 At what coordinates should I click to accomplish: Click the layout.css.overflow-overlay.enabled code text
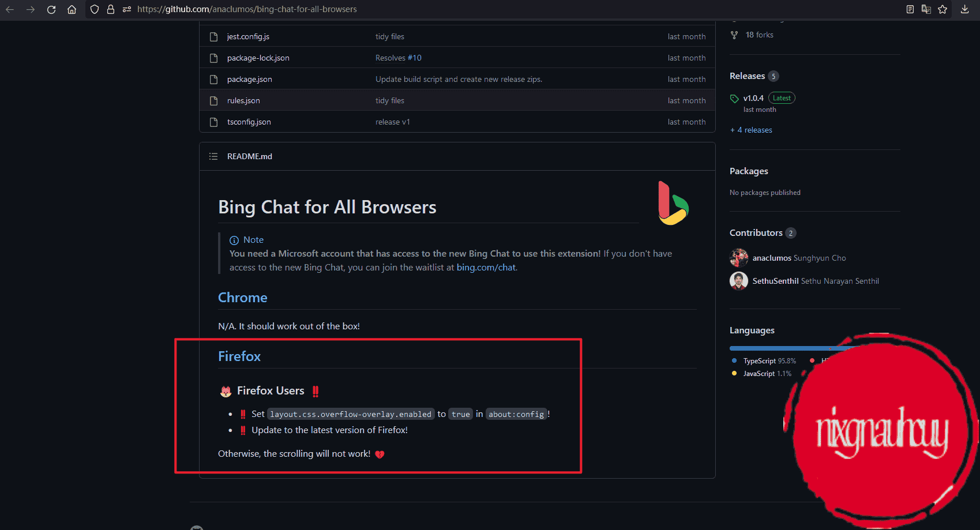[x=351, y=414]
